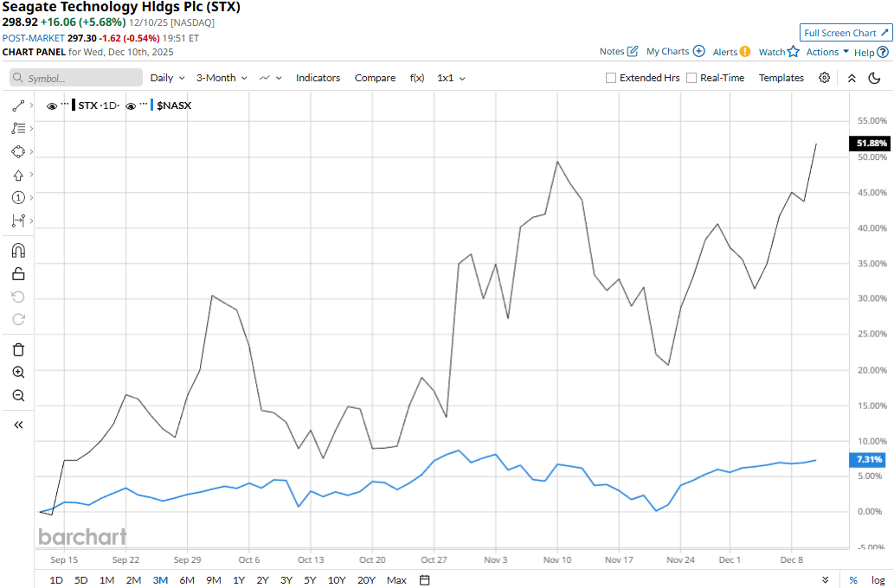Open My Charts
Image resolution: width=894 pixels, height=588 pixels.
click(676, 51)
